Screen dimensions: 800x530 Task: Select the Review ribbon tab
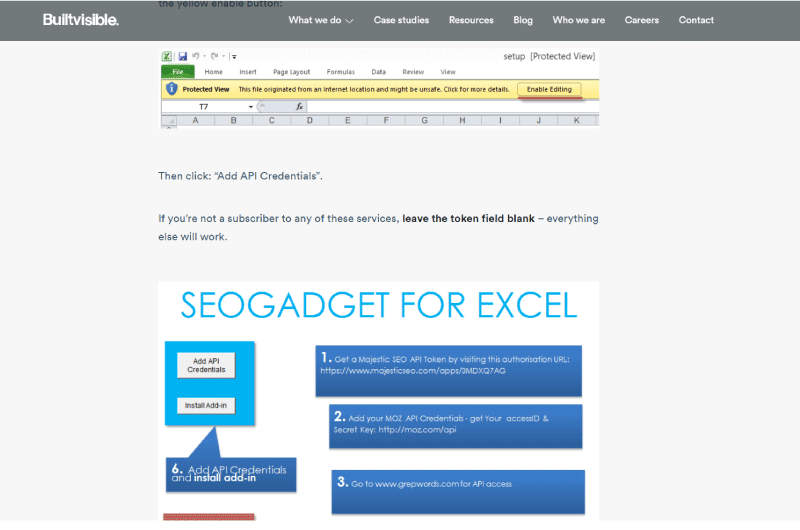click(x=413, y=72)
